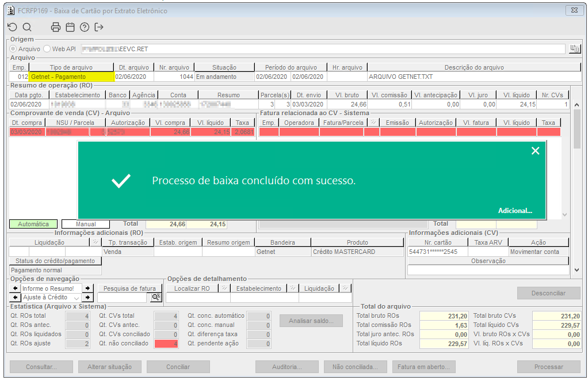The height and width of the screenshot is (380, 588).
Task: Click the Pesquisa de fatura header button
Action: [130, 288]
